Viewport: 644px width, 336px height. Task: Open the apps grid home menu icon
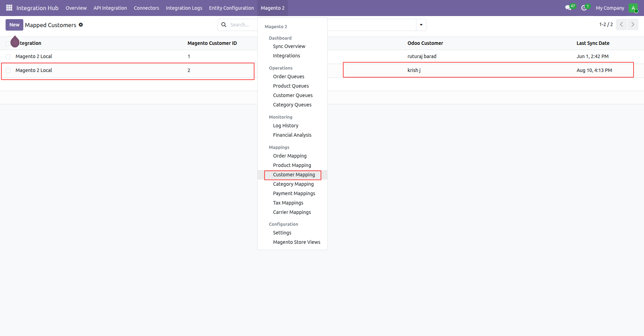(x=9, y=8)
